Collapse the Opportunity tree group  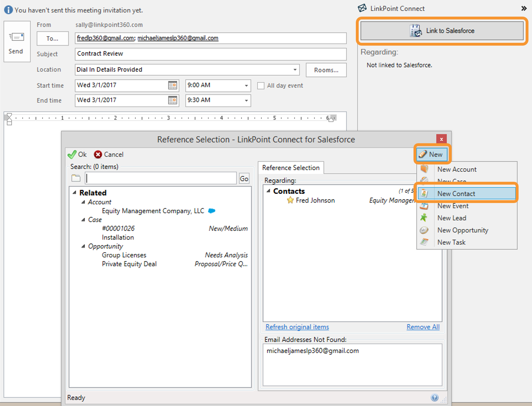(83, 246)
